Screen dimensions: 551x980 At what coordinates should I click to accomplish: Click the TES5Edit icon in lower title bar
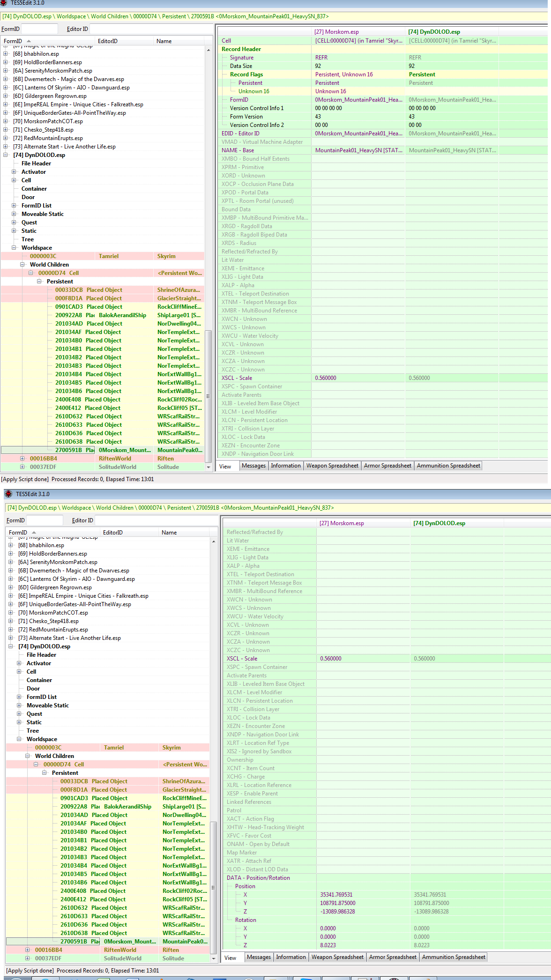(x=8, y=494)
